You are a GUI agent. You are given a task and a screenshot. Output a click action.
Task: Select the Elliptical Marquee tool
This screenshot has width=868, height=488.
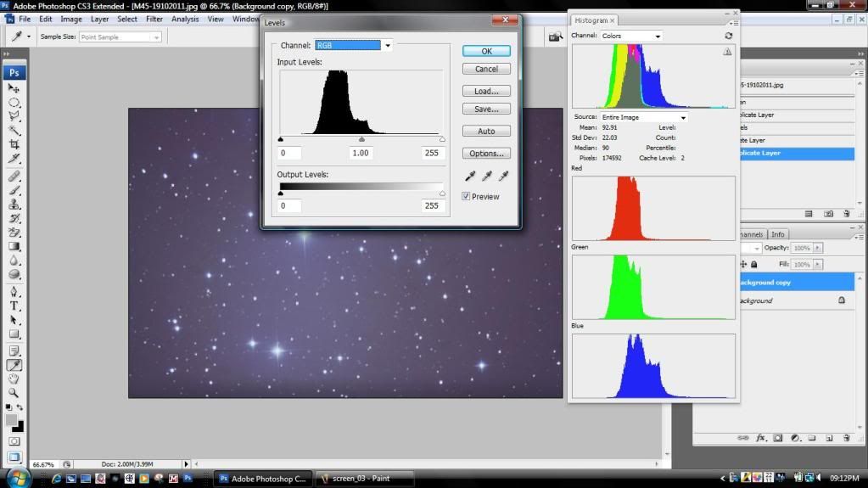[x=14, y=103]
